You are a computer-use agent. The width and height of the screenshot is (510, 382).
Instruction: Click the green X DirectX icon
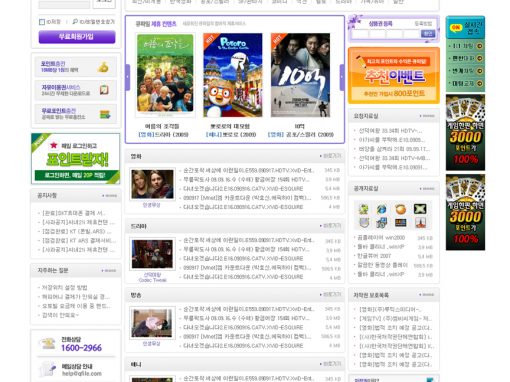[420, 209]
